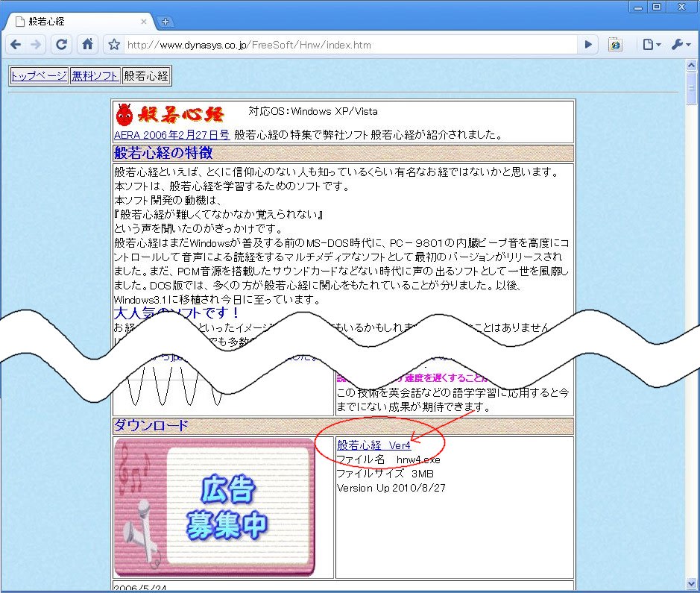Go to the browser Home page

click(87, 45)
